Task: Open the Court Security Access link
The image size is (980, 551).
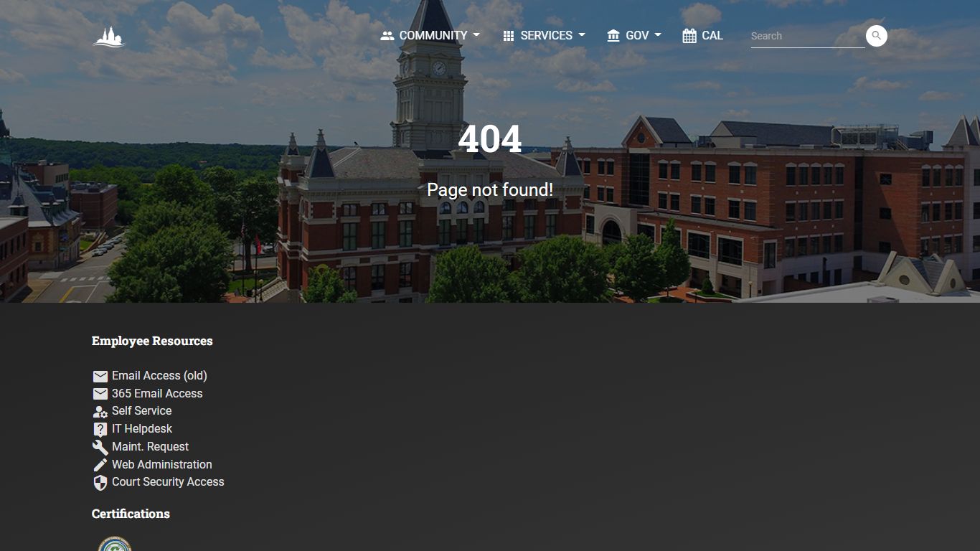Action: 168,481
